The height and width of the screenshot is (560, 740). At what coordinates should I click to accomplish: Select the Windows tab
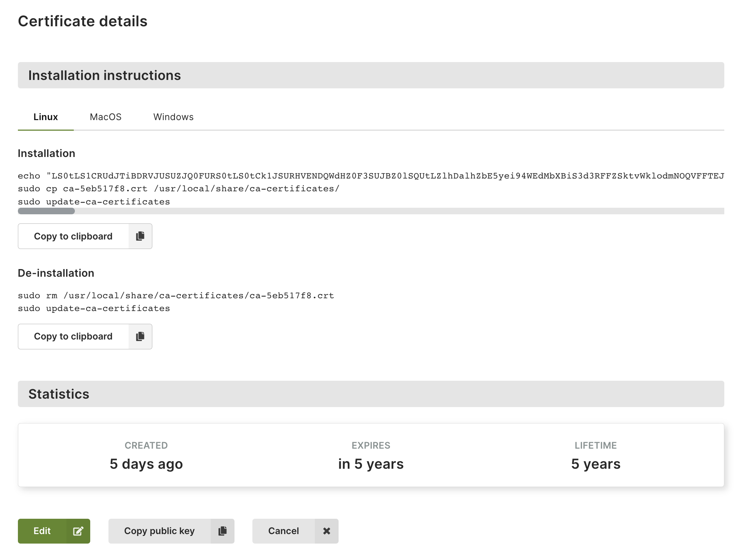pos(173,117)
